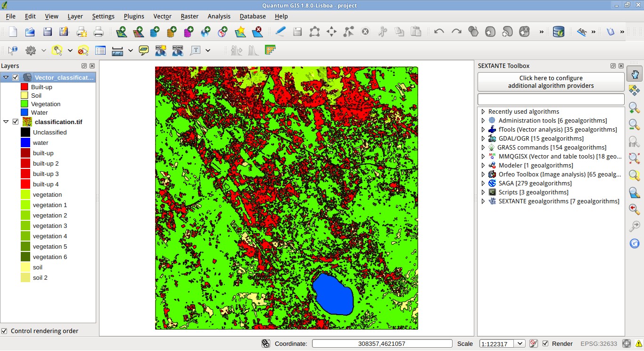Click Add PostGIS Layer icon
The height and width of the screenshot is (351, 644).
tap(155, 32)
